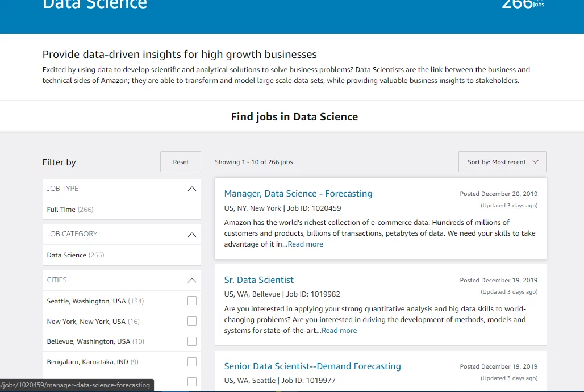The height and width of the screenshot is (392, 584).
Task: Click Read more on Sr. Data Scientist job
Action: 339,331
